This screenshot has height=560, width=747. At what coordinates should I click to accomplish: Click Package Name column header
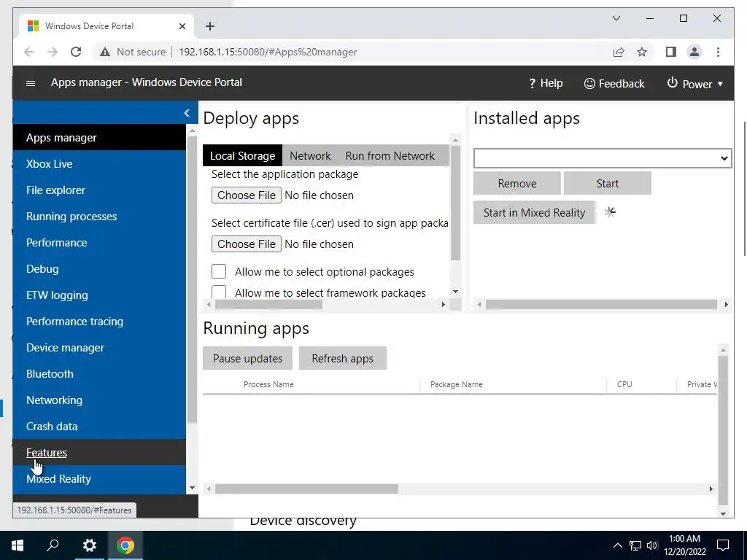(x=456, y=384)
